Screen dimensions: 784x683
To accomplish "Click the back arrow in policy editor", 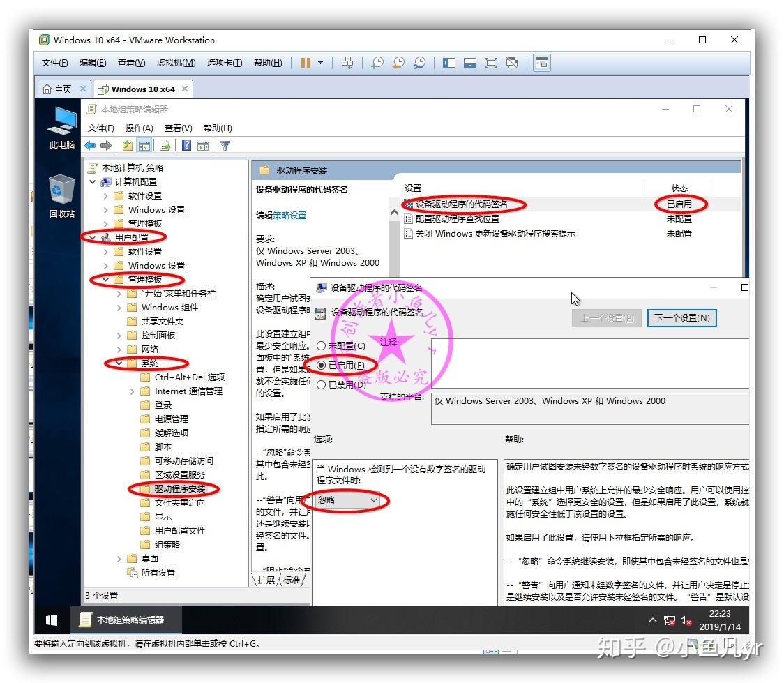I will coord(90,146).
